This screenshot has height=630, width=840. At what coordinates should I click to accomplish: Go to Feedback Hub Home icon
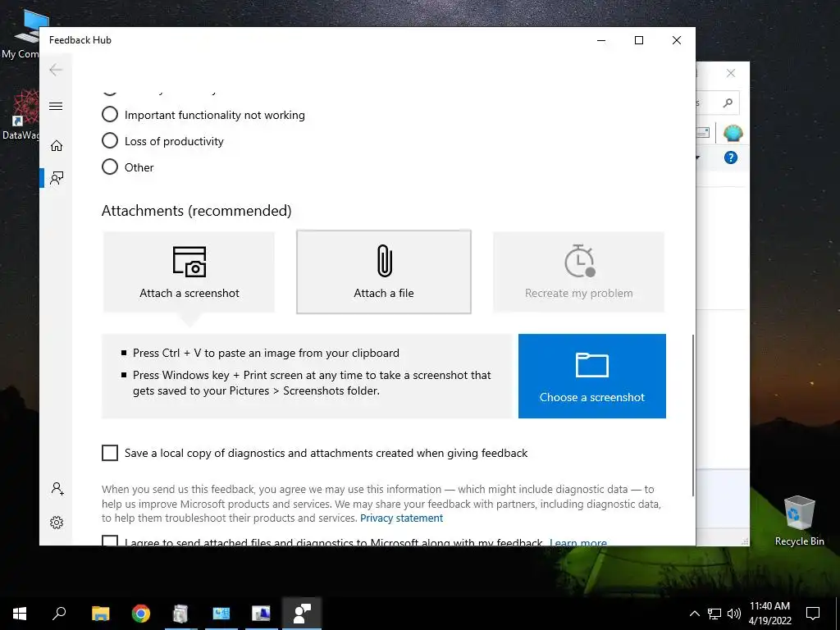pos(57,146)
